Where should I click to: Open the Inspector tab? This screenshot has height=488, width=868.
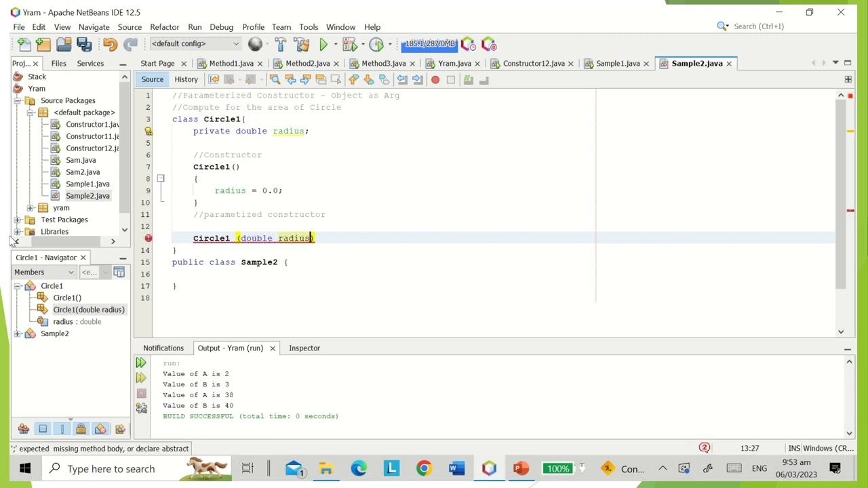click(304, 348)
